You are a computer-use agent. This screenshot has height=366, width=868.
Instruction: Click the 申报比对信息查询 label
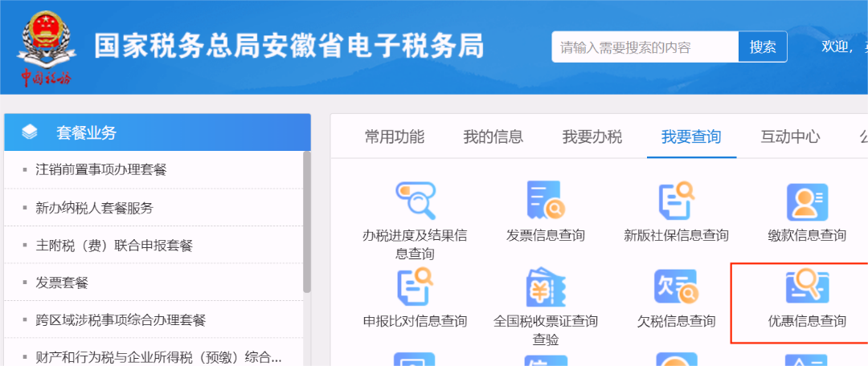pyautogui.click(x=416, y=321)
